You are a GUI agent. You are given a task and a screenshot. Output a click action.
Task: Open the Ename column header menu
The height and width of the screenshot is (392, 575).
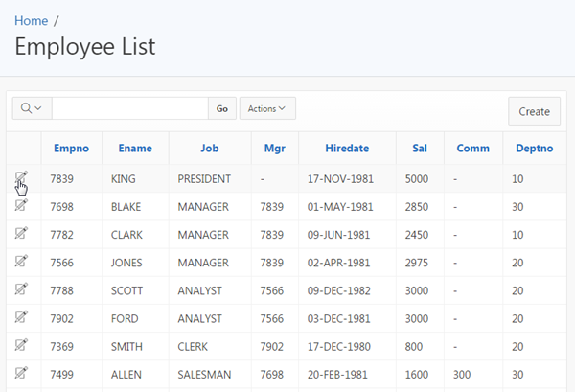point(135,149)
